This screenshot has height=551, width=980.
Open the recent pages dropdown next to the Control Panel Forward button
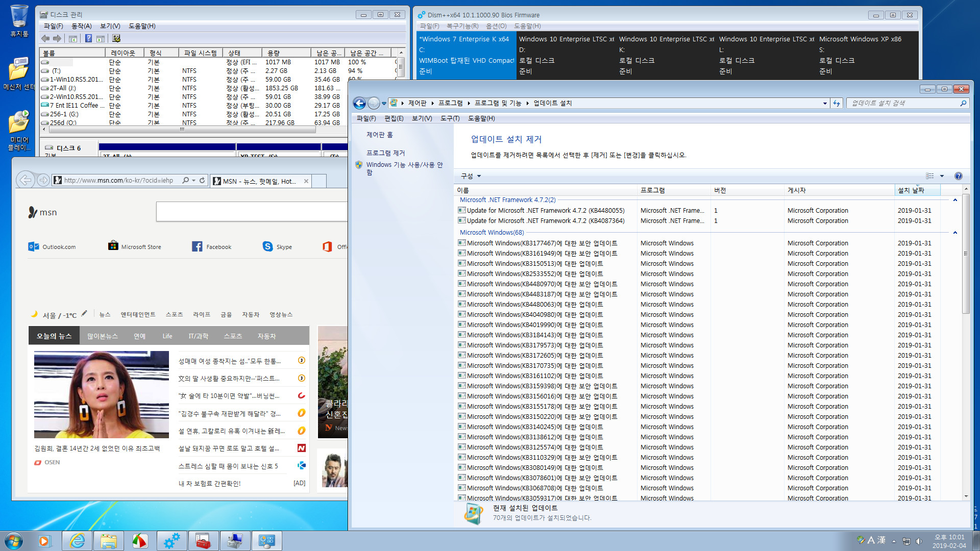pos(383,103)
